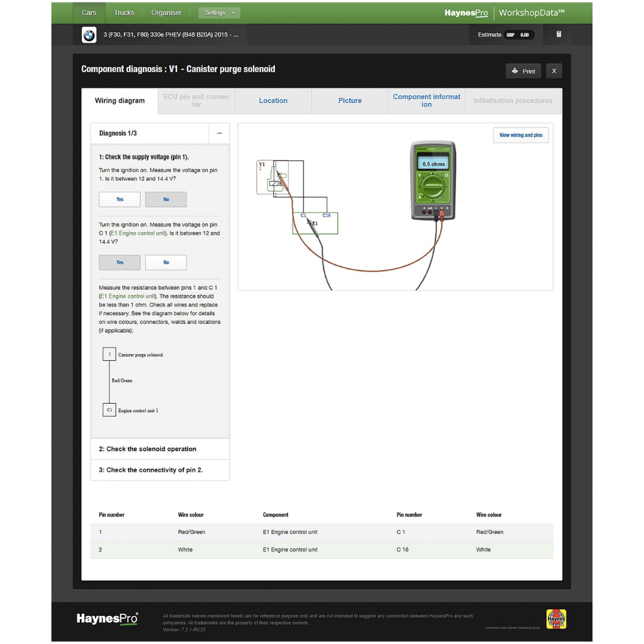Expand step 2: Check the solenoid operation
Image resolution: width=644 pixels, height=644 pixels.
tap(160, 449)
